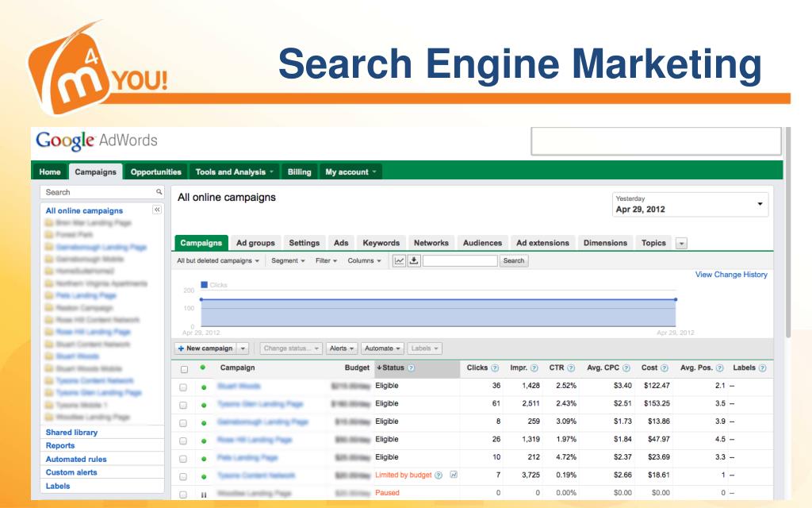
Task: Switch to the Dimensions tab
Action: point(605,243)
